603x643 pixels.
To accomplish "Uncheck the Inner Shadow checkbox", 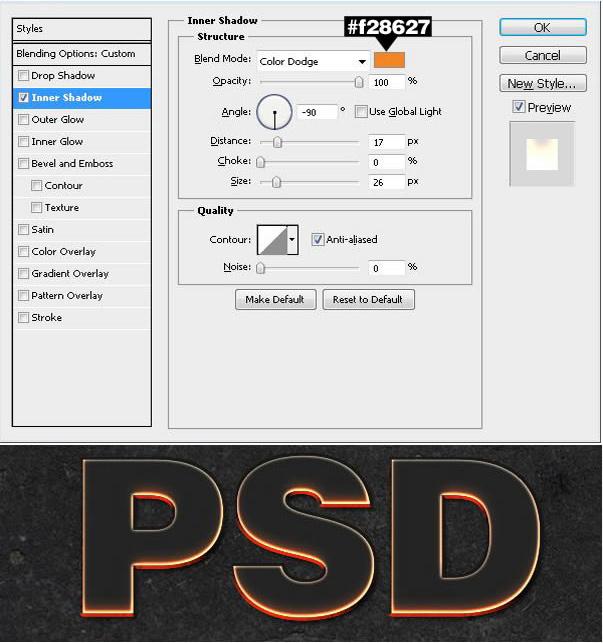I will 23,98.
